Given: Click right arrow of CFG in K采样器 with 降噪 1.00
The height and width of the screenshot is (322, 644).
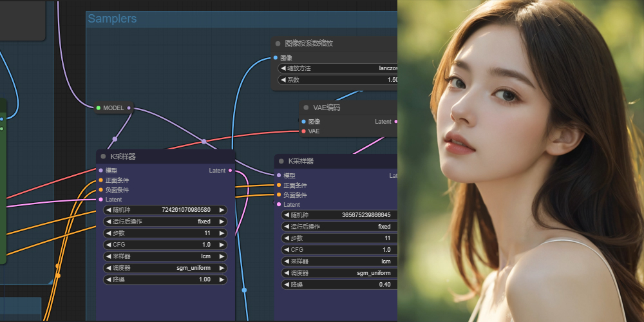Looking at the screenshot, I should [x=222, y=244].
